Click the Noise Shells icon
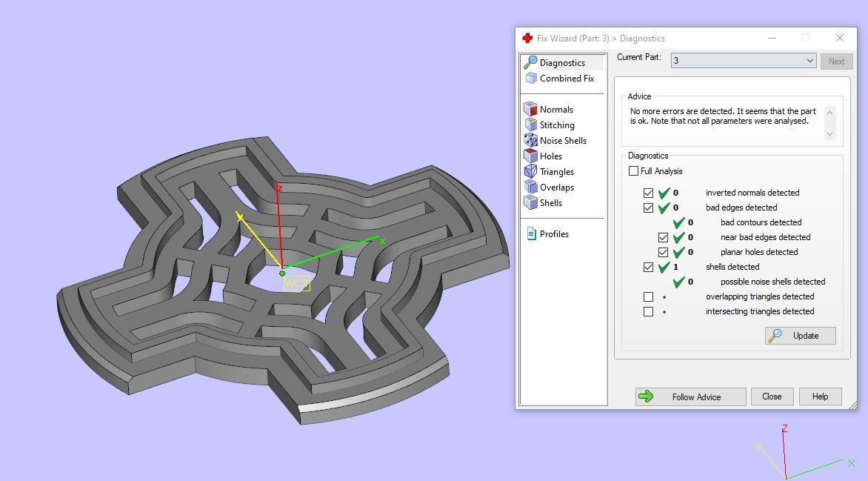 [530, 140]
